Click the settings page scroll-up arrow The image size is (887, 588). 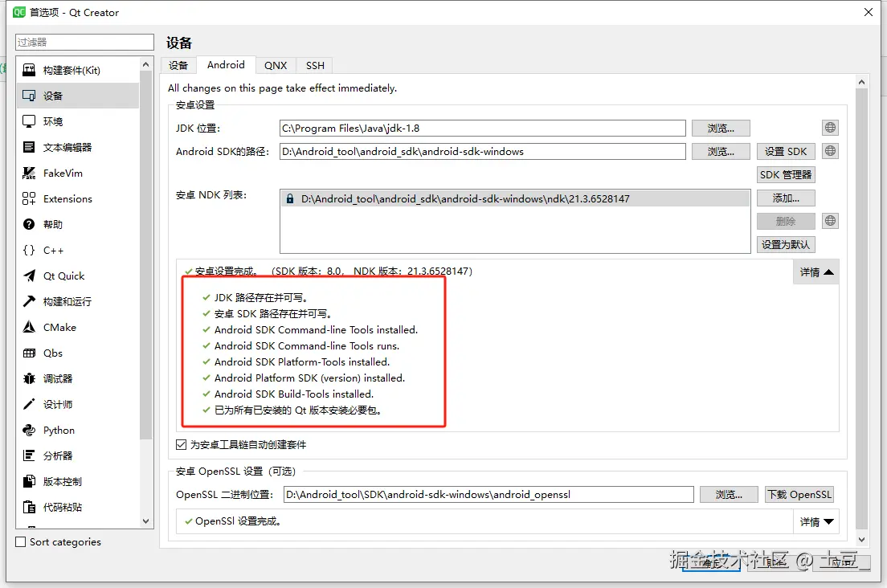click(x=861, y=83)
